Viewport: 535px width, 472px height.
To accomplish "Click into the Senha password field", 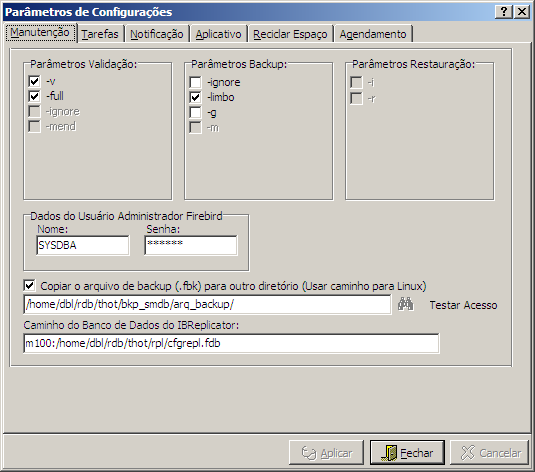I will tap(191, 245).
